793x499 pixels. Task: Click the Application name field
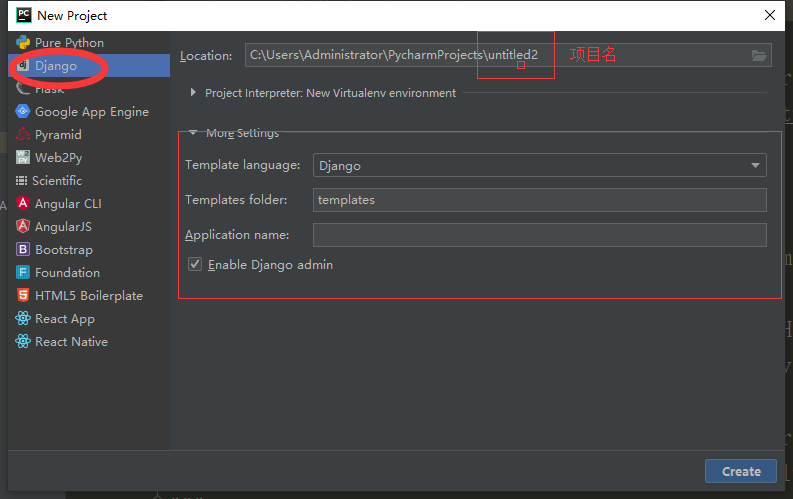click(540, 235)
